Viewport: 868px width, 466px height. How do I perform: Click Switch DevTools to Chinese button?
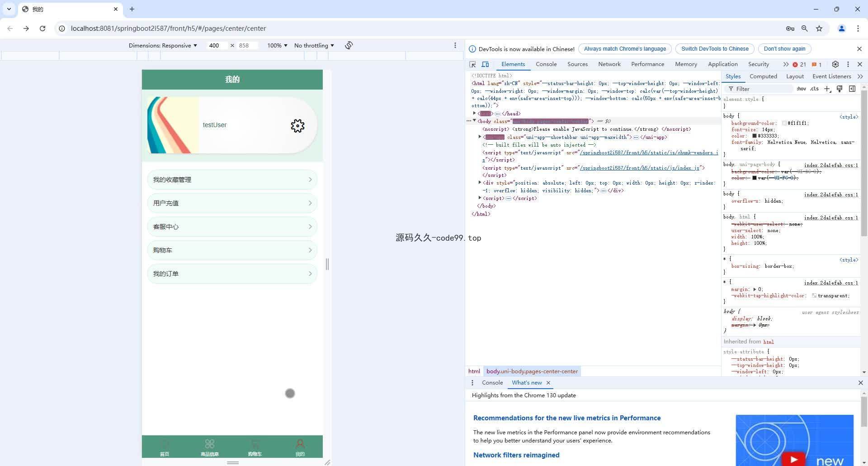point(715,49)
